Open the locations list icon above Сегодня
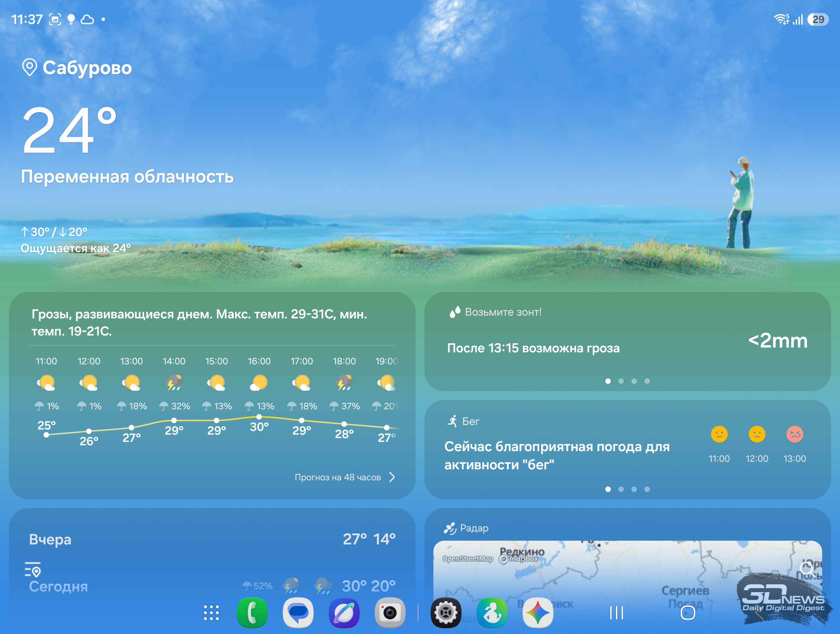Viewport: 840px width, 634px height. click(x=33, y=569)
